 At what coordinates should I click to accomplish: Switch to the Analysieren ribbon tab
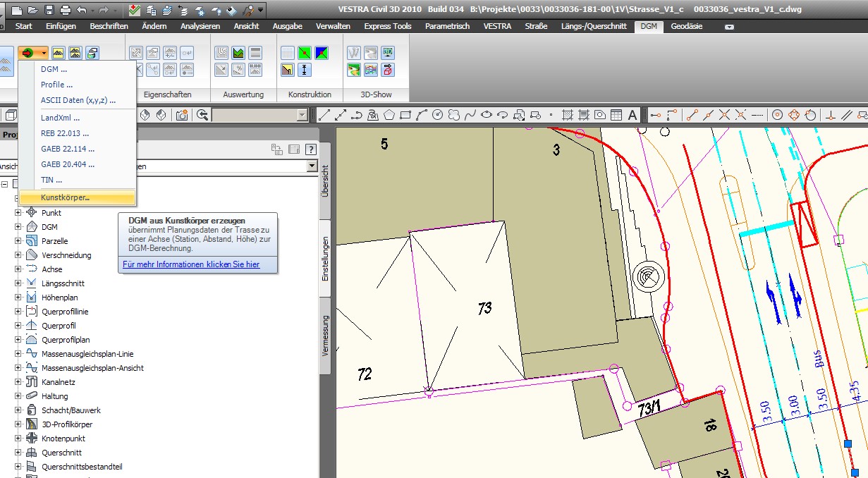(x=200, y=26)
